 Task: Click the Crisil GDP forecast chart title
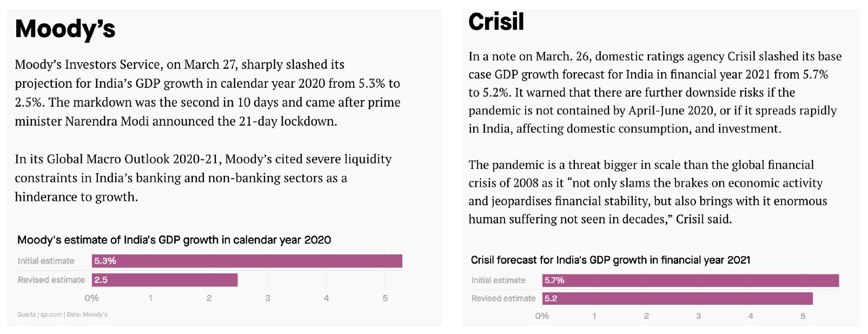[610, 260]
